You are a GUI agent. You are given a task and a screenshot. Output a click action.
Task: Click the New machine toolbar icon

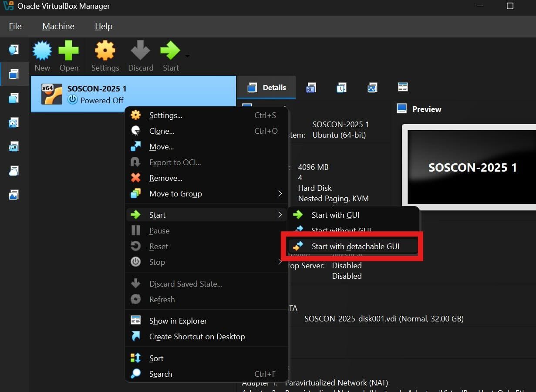click(42, 52)
